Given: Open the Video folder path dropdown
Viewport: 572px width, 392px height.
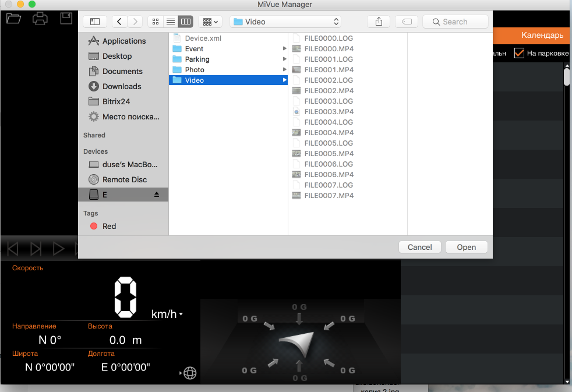Looking at the screenshot, I should tap(285, 22).
